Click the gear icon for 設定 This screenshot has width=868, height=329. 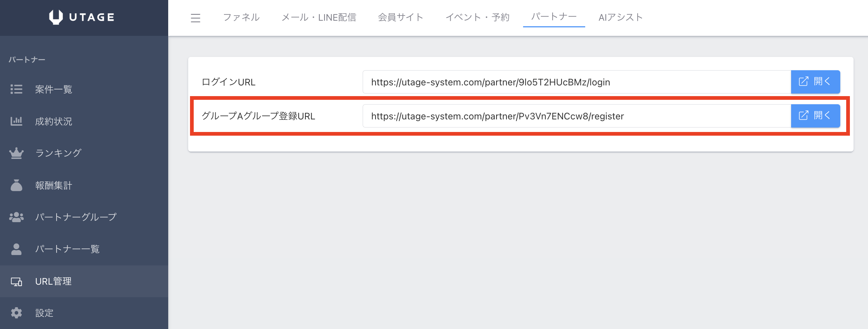click(x=16, y=313)
